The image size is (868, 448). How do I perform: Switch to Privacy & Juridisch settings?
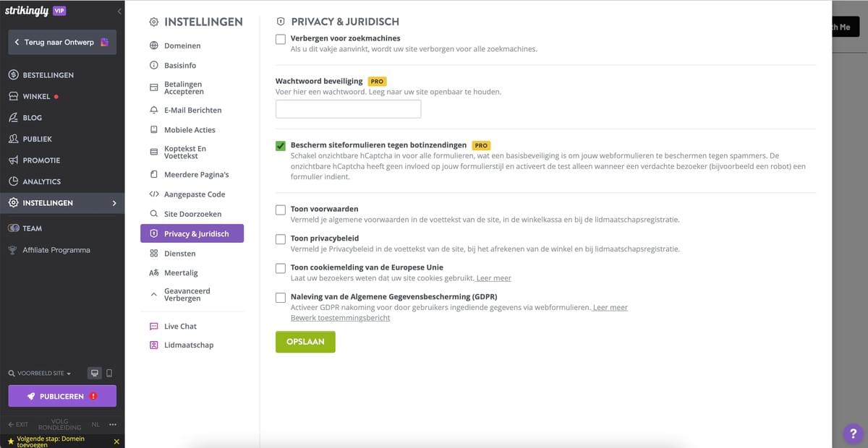192,233
